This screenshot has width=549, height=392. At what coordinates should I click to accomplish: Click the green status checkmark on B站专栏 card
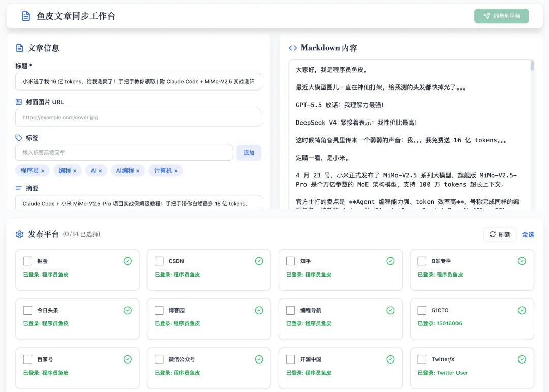522,261
